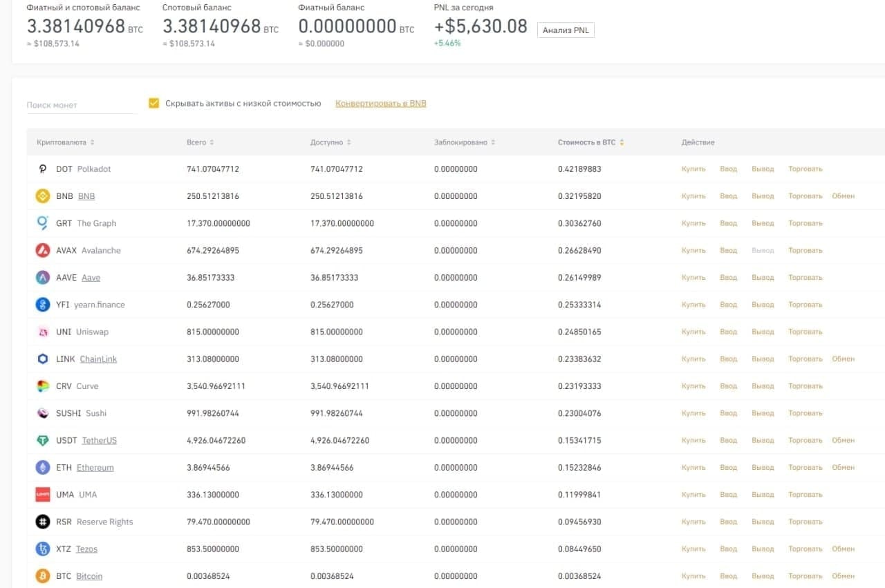Click the 17,370.00000000 GRT total value
The height and width of the screenshot is (588, 885).
coord(218,223)
